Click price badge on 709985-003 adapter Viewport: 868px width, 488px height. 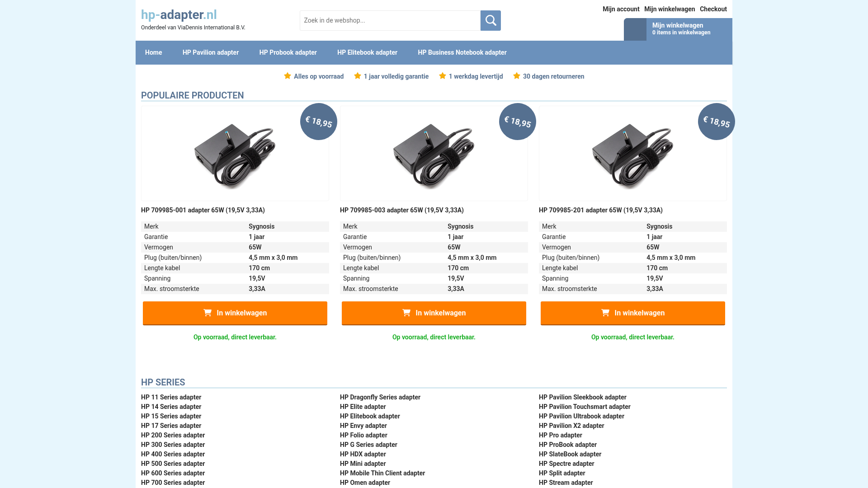click(x=518, y=122)
